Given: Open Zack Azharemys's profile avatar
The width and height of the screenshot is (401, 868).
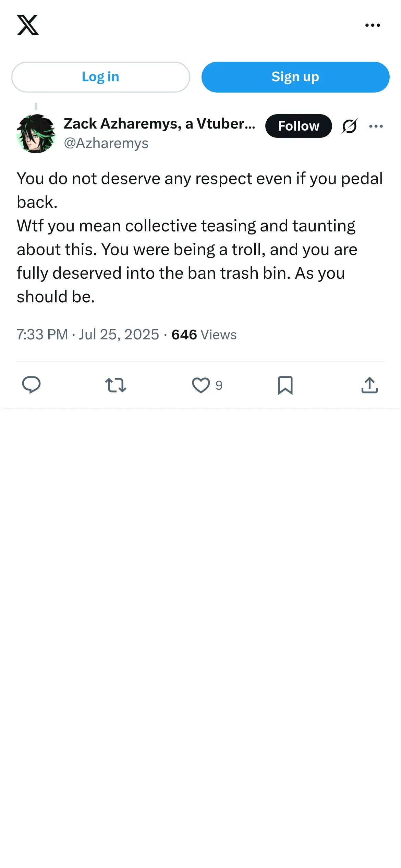Looking at the screenshot, I should pyautogui.click(x=36, y=134).
